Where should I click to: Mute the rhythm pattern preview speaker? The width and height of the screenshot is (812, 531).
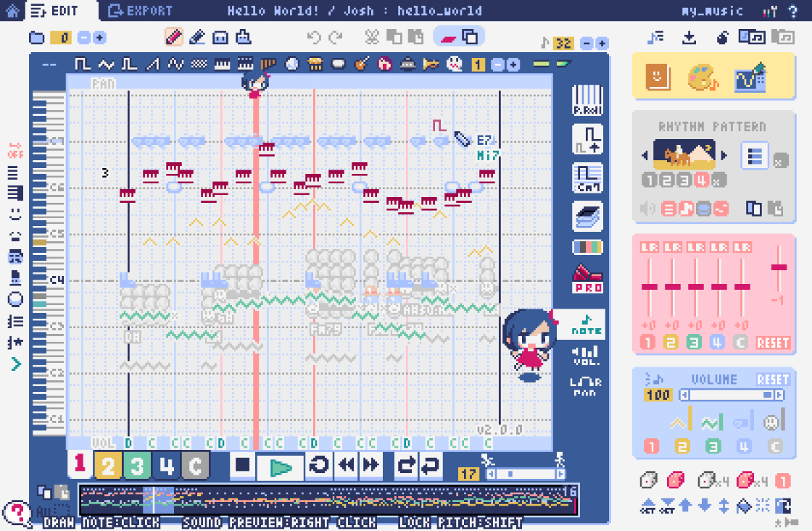tap(647, 208)
